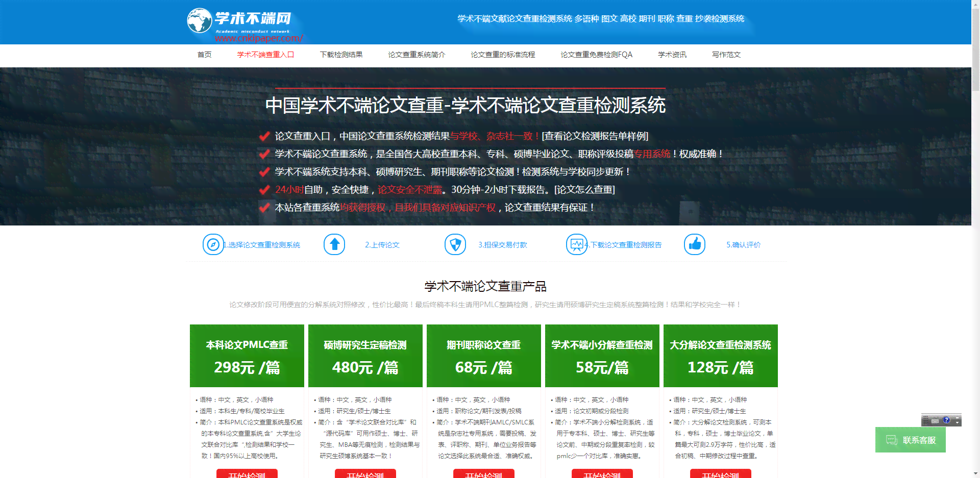Select the 大分解论文查重检测系统 128元 card
Screen dimensions: 980x478
point(721,356)
